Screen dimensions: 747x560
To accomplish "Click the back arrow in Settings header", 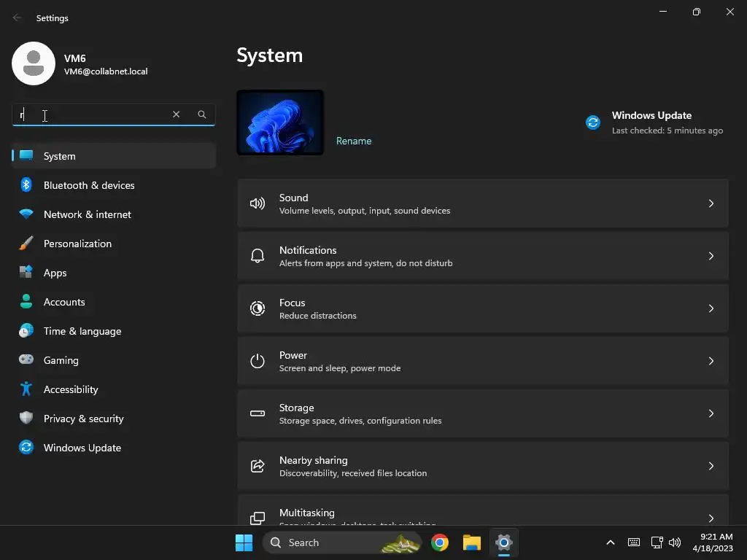I will (x=18, y=17).
